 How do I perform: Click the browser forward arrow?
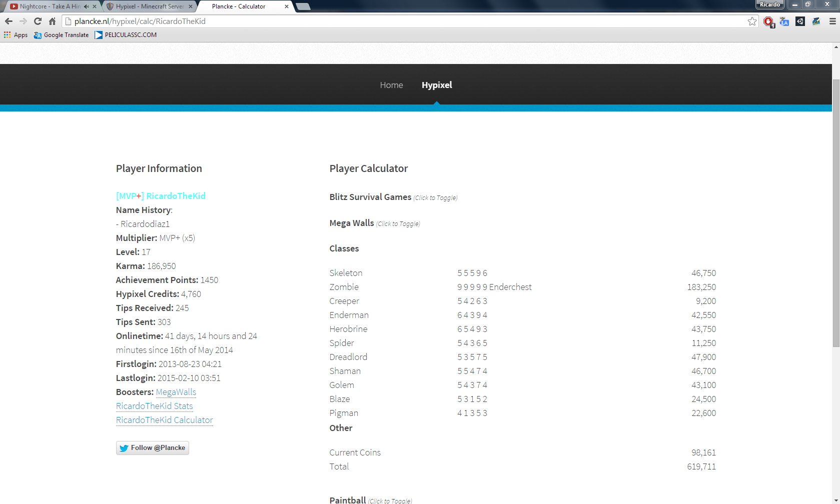point(23,21)
